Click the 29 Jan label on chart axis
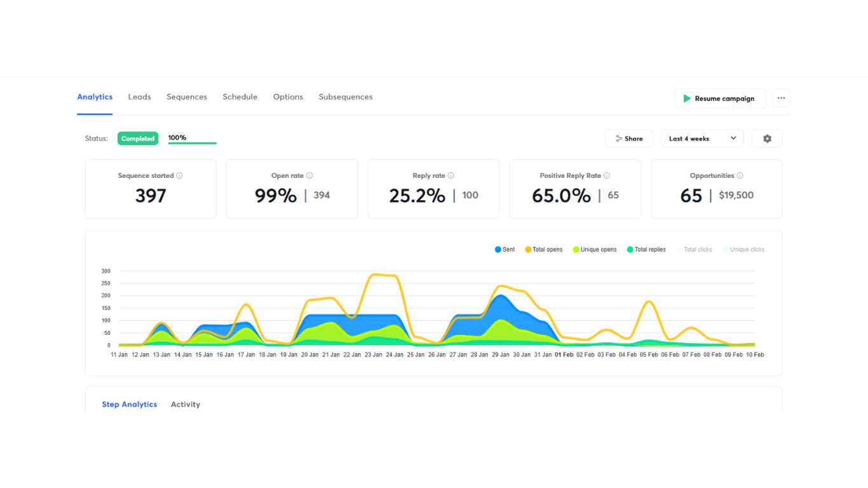Screen dimensions: 868x488 [499, 355]
